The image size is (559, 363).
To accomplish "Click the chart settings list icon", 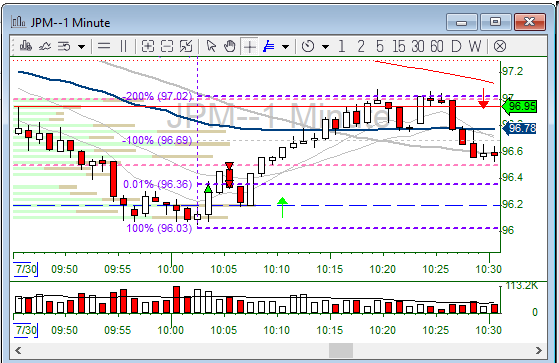I will click(64, 46).
